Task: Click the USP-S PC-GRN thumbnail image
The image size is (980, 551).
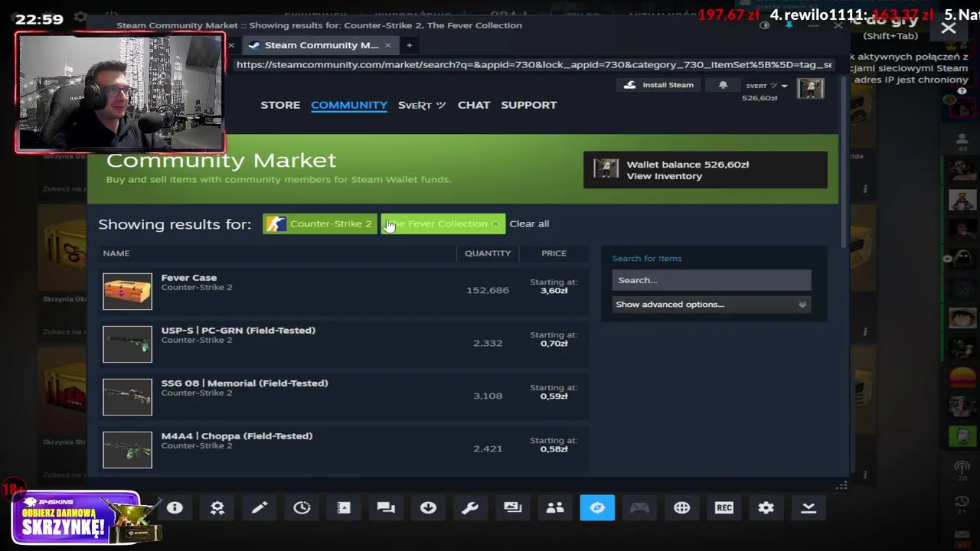Action: pyautogui.click(x=127, y=344)
